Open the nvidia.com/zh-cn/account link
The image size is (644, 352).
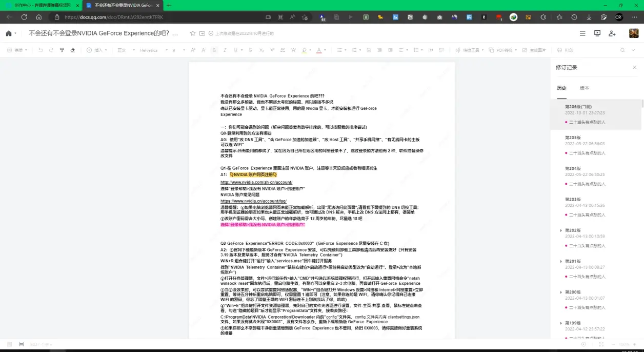(256, 182)
